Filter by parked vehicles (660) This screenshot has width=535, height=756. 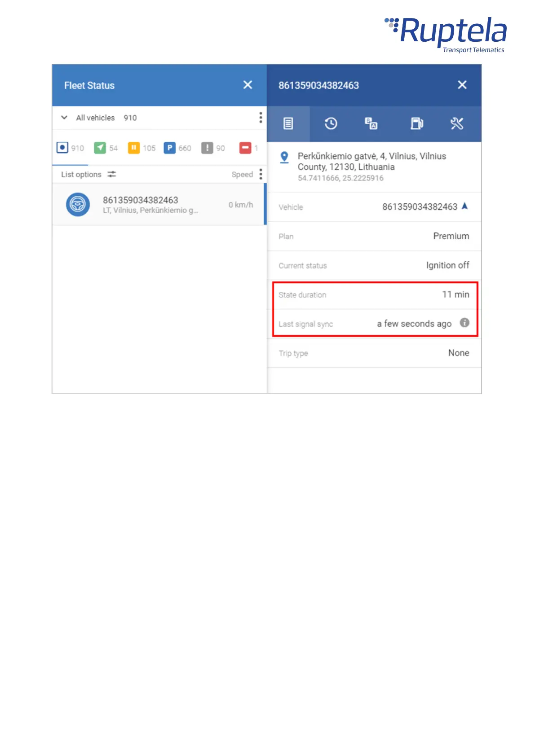pyautogui.click(x=177, y=148)
